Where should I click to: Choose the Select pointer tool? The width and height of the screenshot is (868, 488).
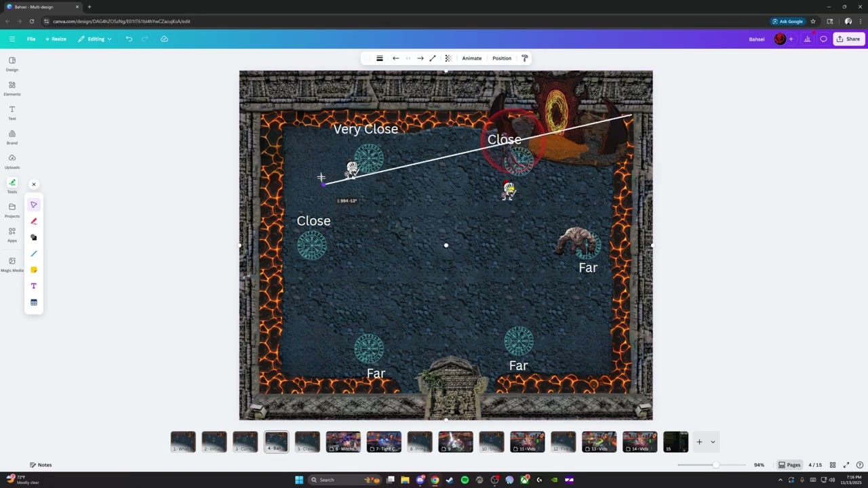click(34, 205)
